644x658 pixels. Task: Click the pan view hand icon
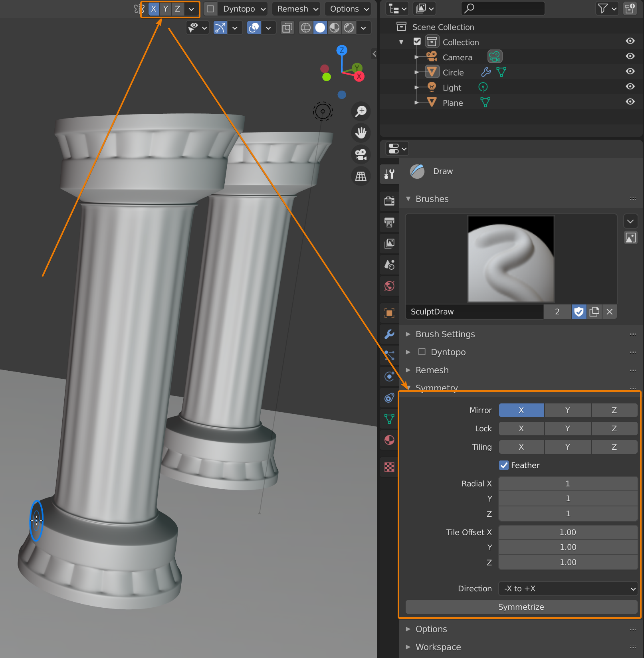tap(361, 133)
